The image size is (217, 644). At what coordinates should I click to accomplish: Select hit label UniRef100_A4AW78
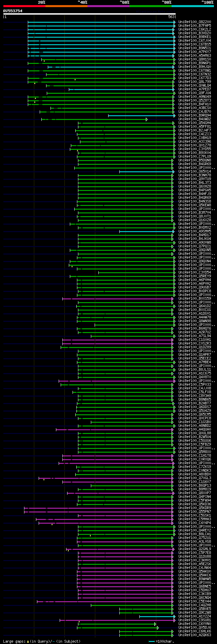[195, 317]
